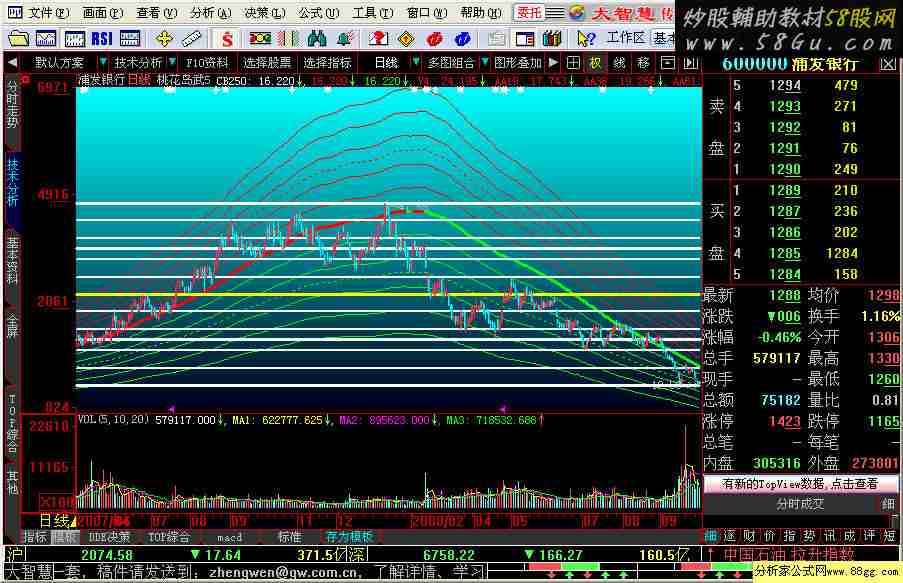Viewport: 903px width, 583px height.
Task: Click the skip-to-end playback icon
Action: [690, 62]
